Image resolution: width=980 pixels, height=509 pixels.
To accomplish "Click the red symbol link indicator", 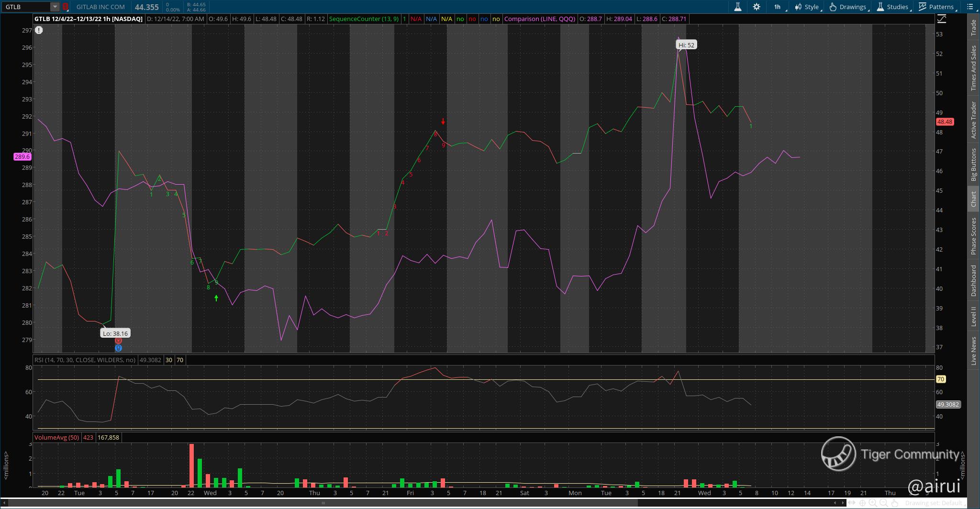I will point(66,7).
